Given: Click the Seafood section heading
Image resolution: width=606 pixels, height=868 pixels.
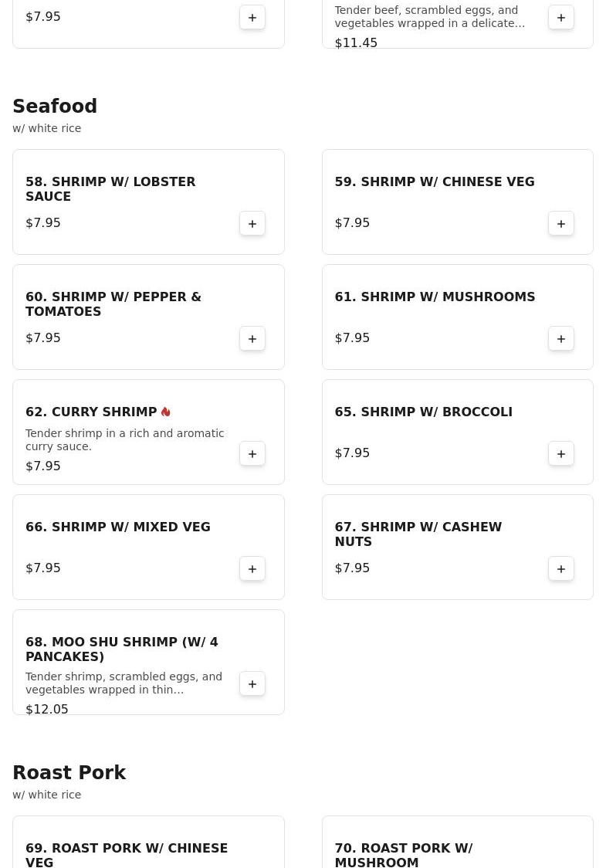Looking at the screenshot, I should 55,107.
